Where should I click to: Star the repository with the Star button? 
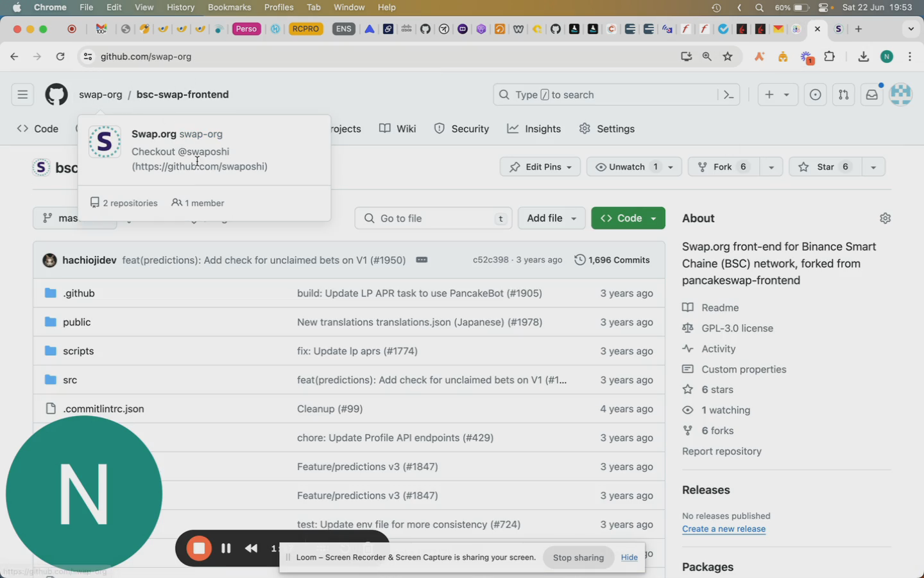(x=825, y=167)
